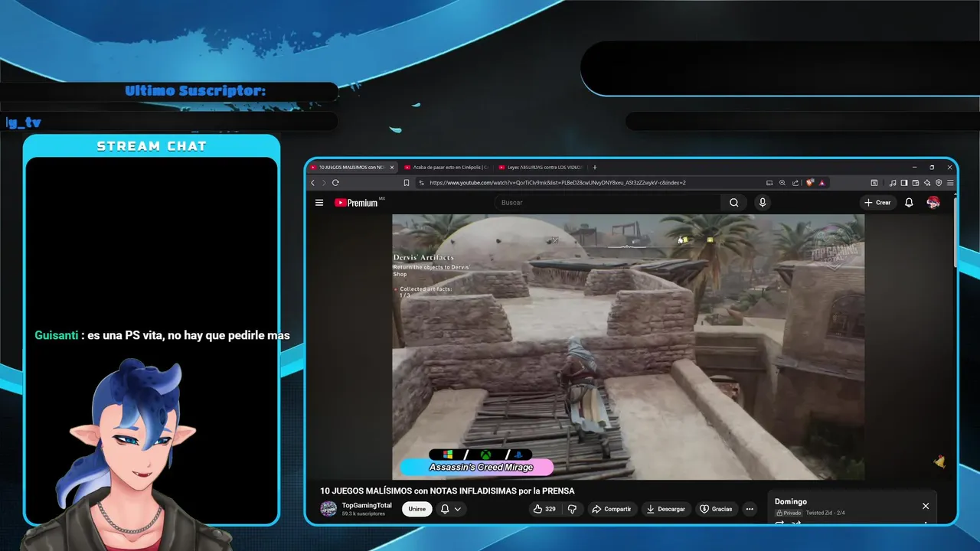Click the Gracias button
Image resolution: width=980 pixels, height=551 pixels.
(716, 509)
